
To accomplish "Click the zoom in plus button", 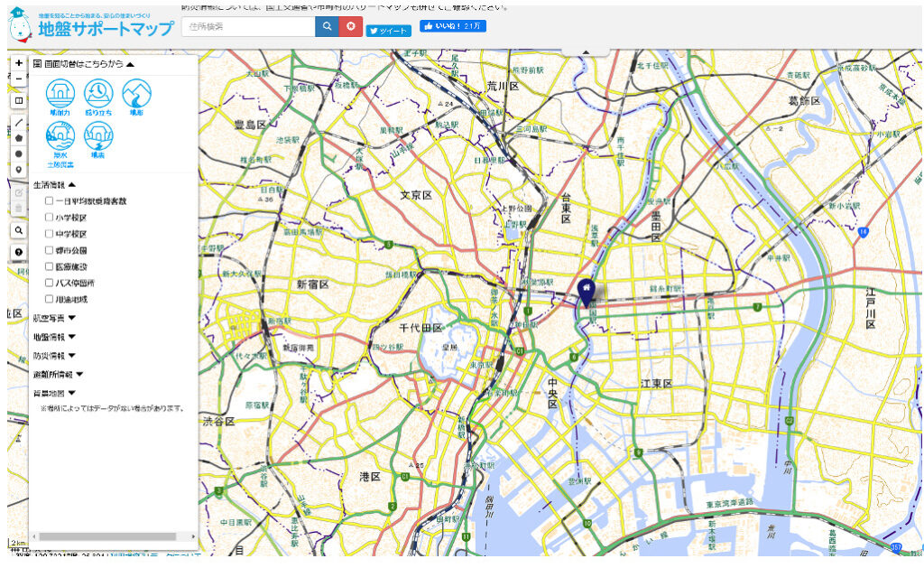I will [19, 64].
